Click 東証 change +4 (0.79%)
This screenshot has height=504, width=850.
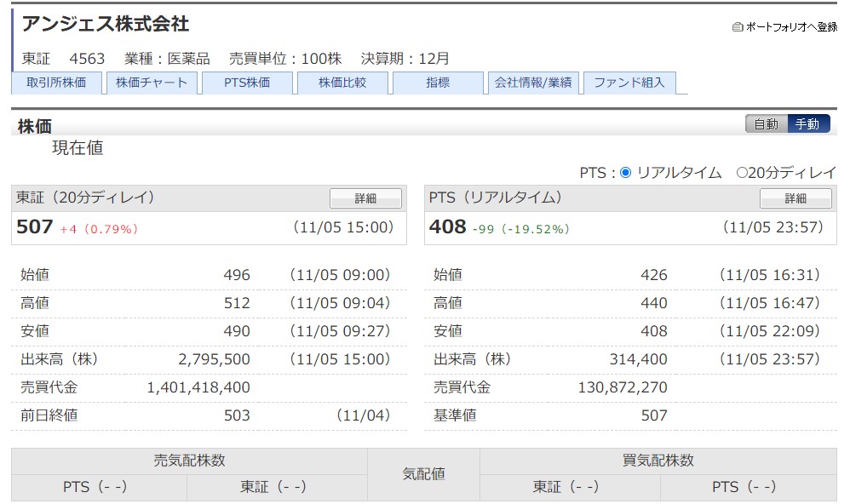point(99,229)
